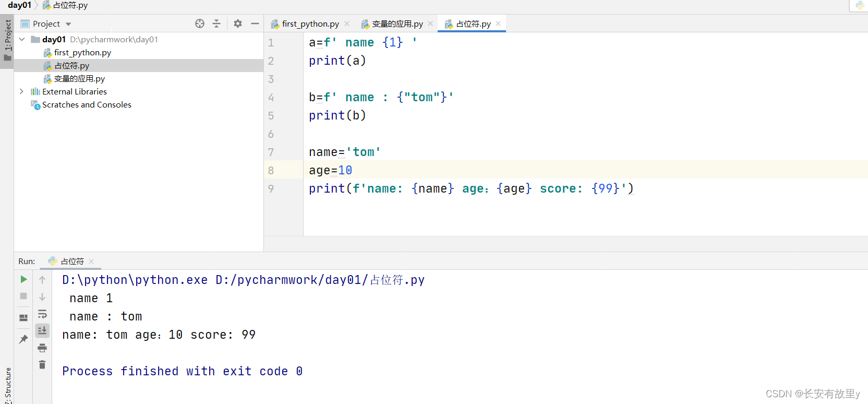Click 占位符.py in the breadcrumb
868x404 pixels.
coord(65,5)
